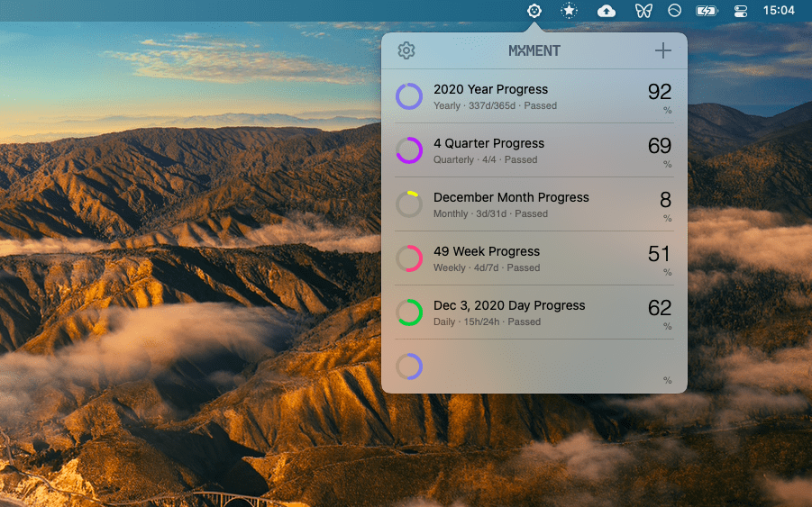Open the Mxment settings gear
The width and height of the screenshot is (812, 507).
coord(406,50)
